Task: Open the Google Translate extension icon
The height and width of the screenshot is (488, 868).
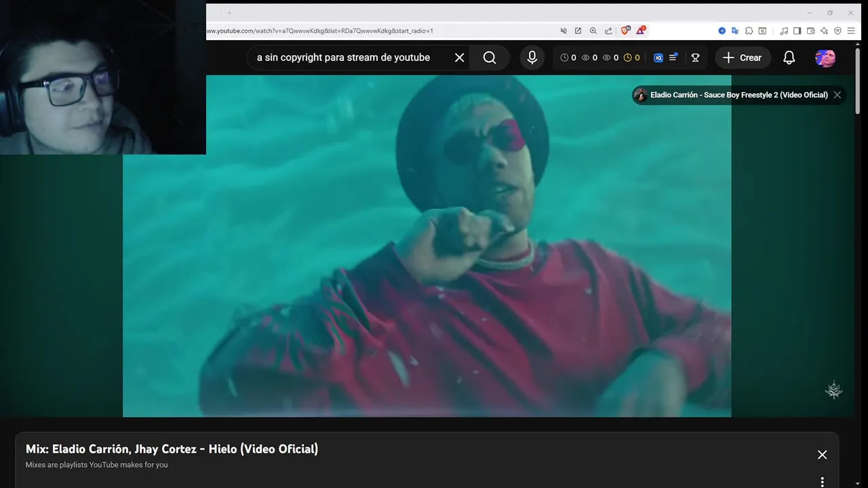Action: (x=735, y=30)
